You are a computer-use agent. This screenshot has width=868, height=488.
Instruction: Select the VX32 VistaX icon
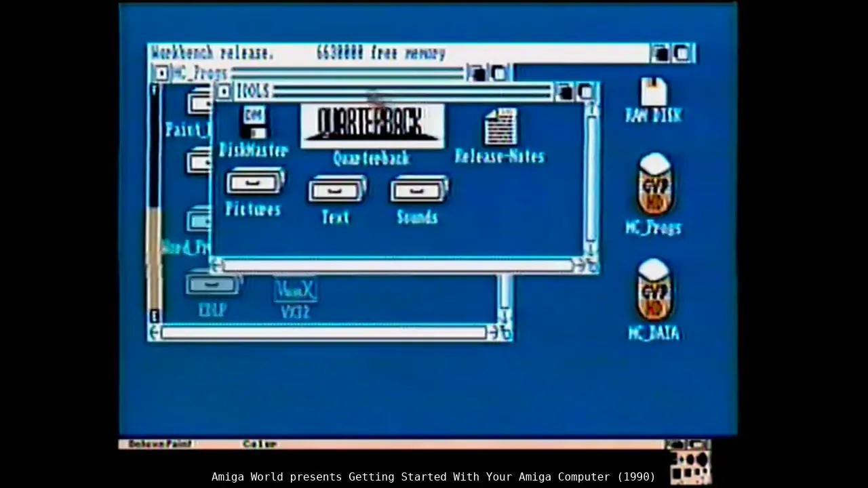296,289
